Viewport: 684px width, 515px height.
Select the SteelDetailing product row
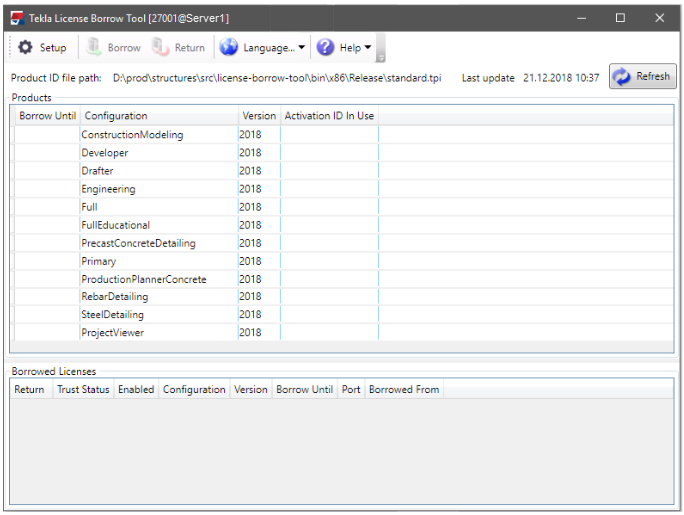pyautogui.click(x=112, y=315)
